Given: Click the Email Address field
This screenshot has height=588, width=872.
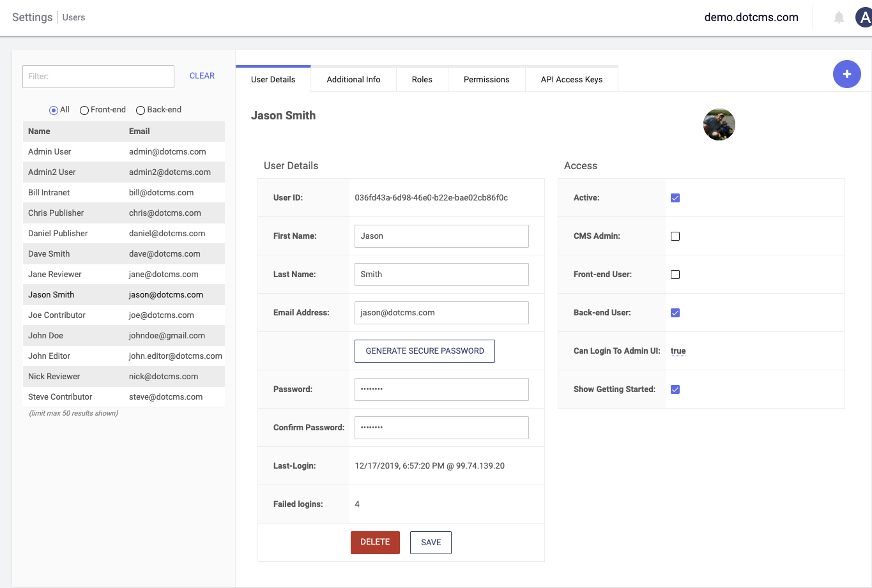Looking at the screenshot, I should point(441,313).
